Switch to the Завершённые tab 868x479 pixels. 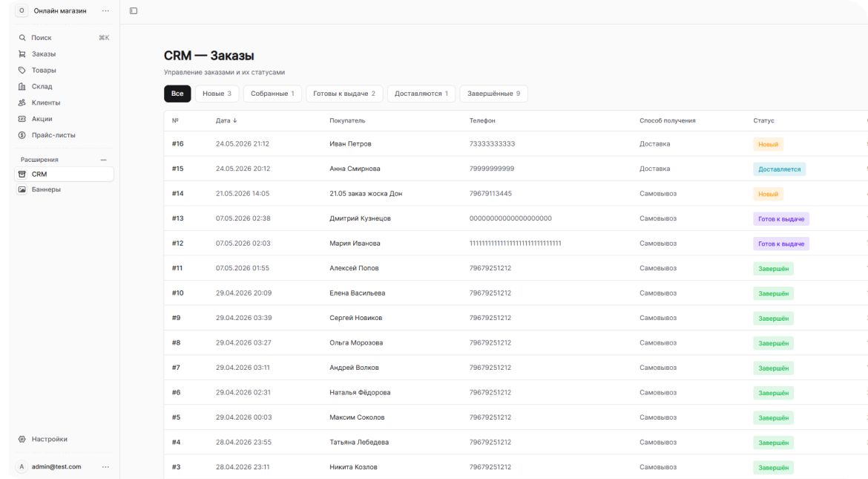coord(494,94)
